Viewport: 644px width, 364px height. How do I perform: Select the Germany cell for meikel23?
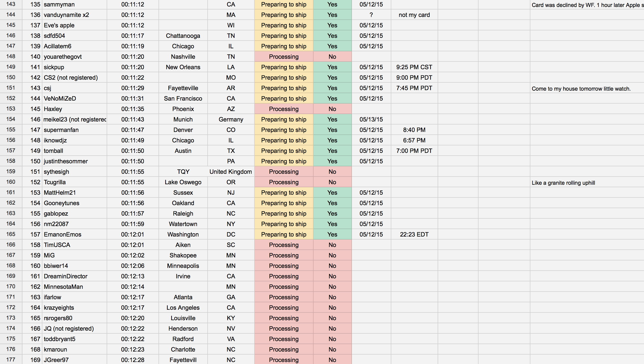tap(231, 120)
